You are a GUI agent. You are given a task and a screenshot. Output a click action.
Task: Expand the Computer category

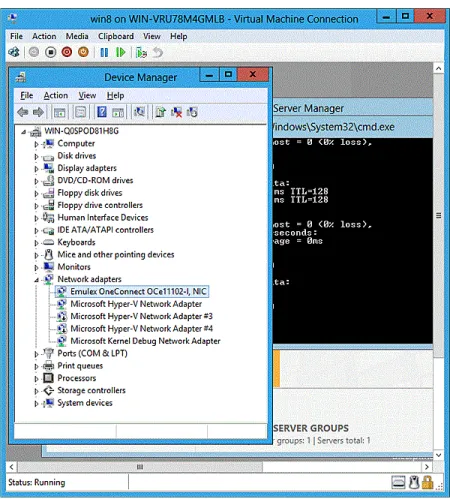(36, 144)
